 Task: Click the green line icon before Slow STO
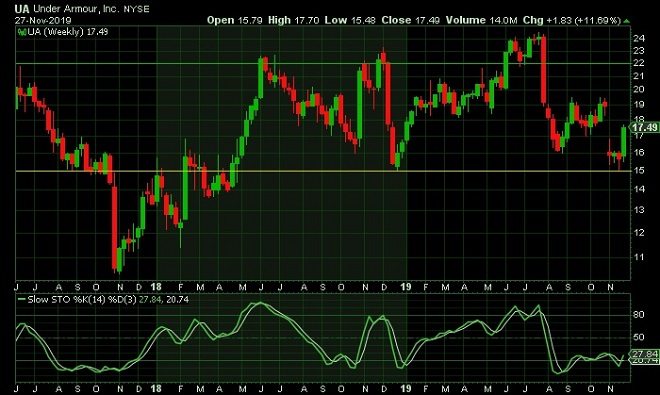[21, 299]
